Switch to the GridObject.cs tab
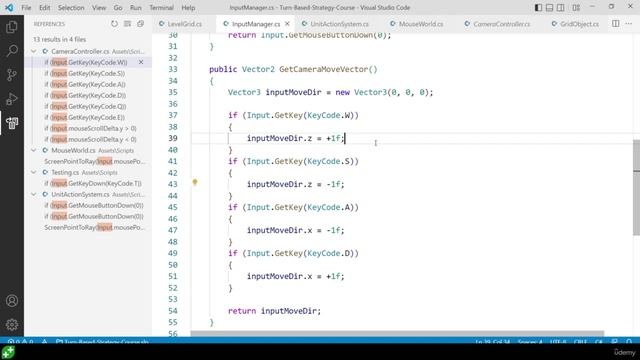The height and width of the screenshot is (360, 640). 579,24
